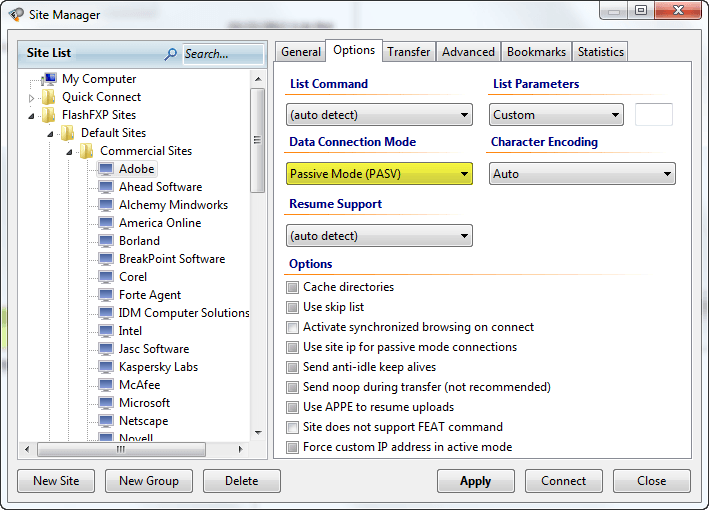
Task: Collapse the FlashFXP Sites tree node
Action: pyautogui.click(x=31, y=116)
